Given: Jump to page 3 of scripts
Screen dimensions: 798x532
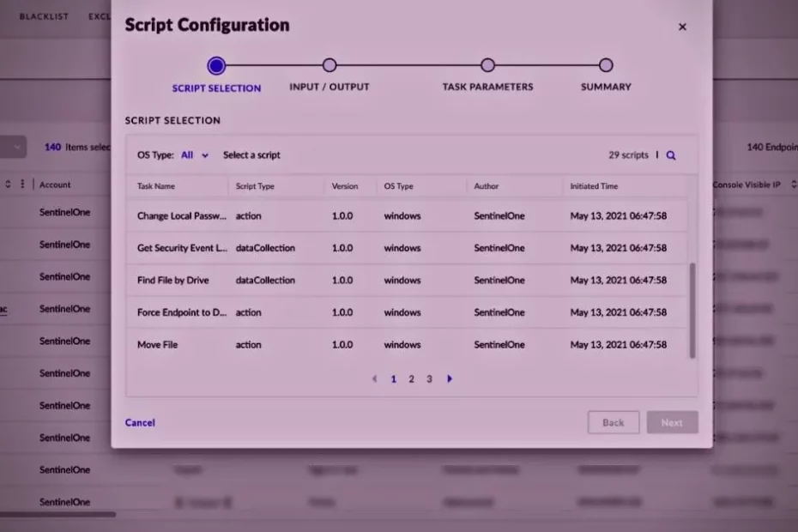Looking at the screenshot, I should pos(429,378).
